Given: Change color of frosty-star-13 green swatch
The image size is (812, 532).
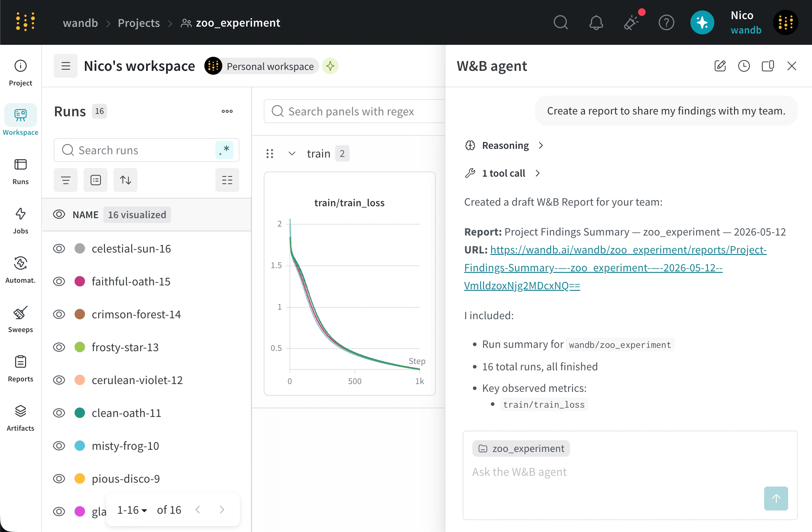Looking at the screenshot, I should pos(79,347).
